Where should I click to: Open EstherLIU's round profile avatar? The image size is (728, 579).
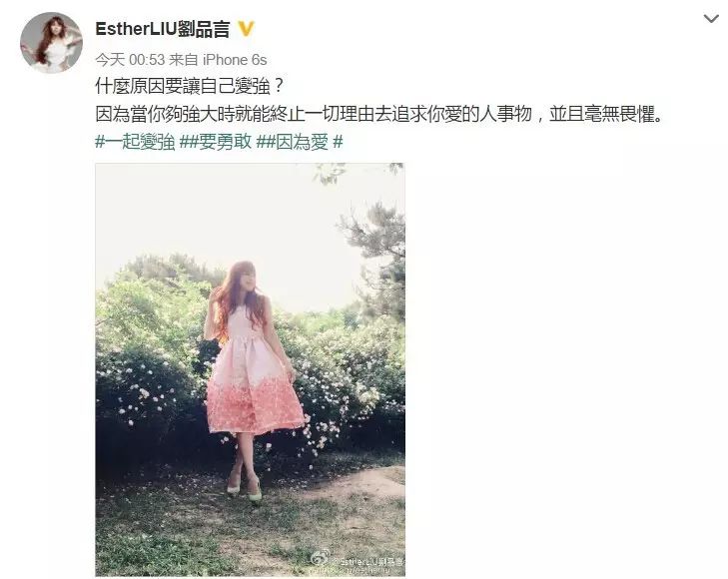coord(52,43)
